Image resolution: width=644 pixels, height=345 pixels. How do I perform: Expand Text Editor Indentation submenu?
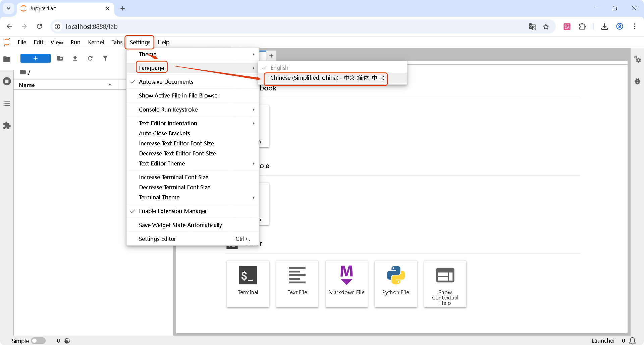tap(193, 123)
